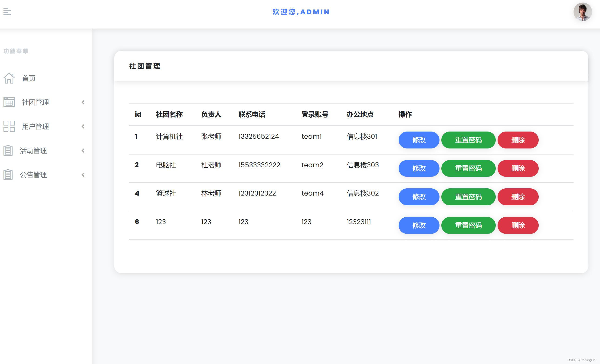Select the 12323111 office cell
600x364 pixels.
coord(359,222)
